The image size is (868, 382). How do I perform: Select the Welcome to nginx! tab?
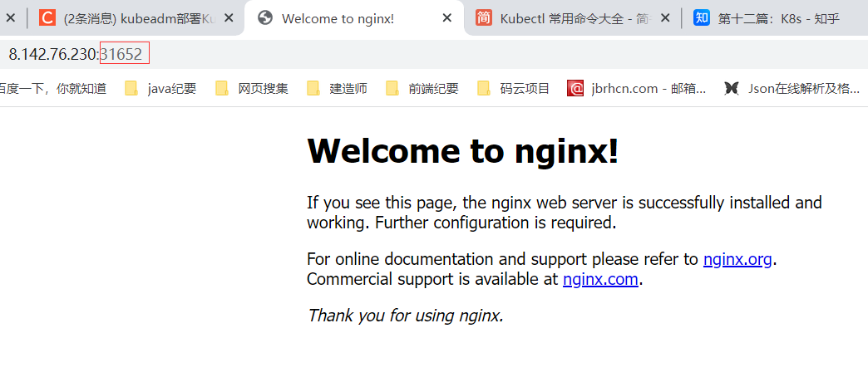354,18
